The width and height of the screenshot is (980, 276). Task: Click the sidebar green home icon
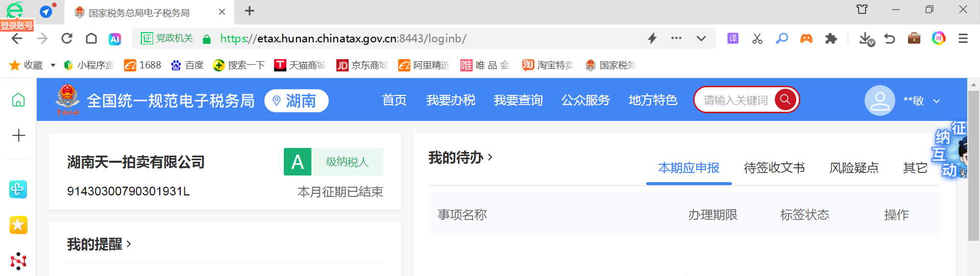(18, 100)
